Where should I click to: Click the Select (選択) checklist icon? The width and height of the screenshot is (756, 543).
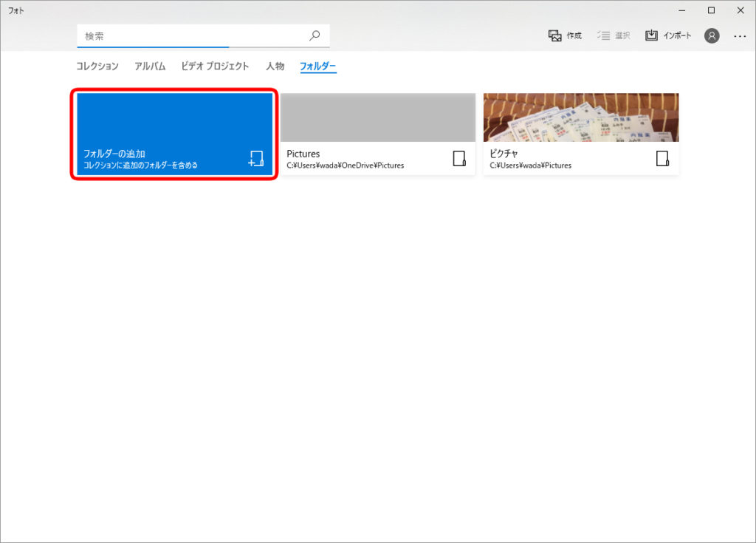pos(603,35)
